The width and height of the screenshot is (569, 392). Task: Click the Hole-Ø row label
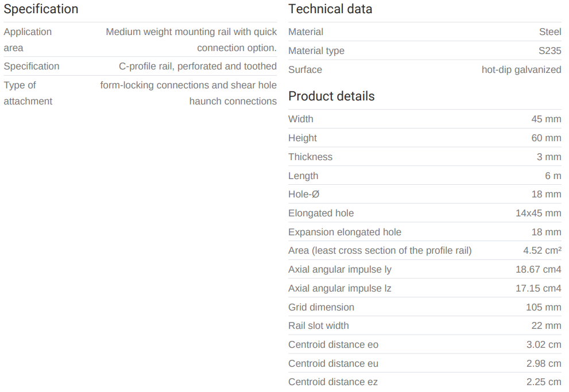point(304,195)
